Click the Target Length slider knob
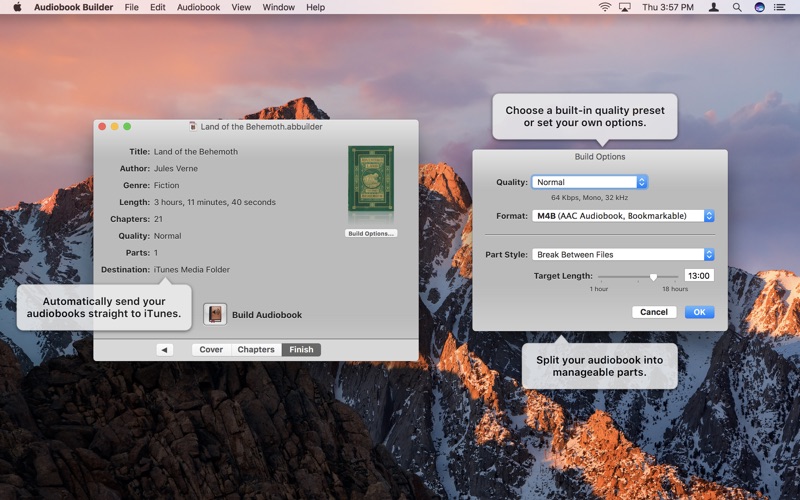The image size is (800, 500). pos(653,276)
